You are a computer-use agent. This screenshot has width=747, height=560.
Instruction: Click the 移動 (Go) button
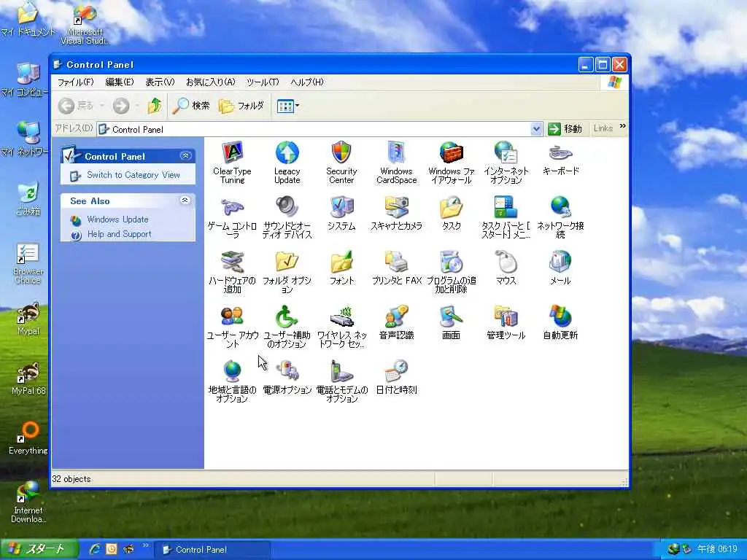click(x=565, y=129)
